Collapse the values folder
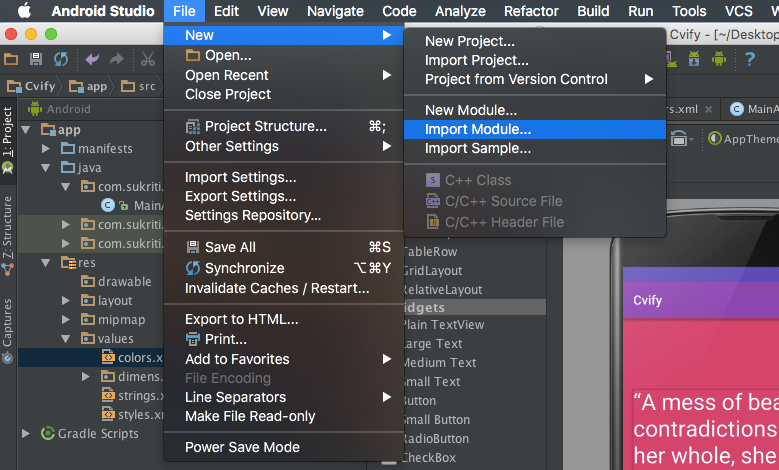 [66, 339]
